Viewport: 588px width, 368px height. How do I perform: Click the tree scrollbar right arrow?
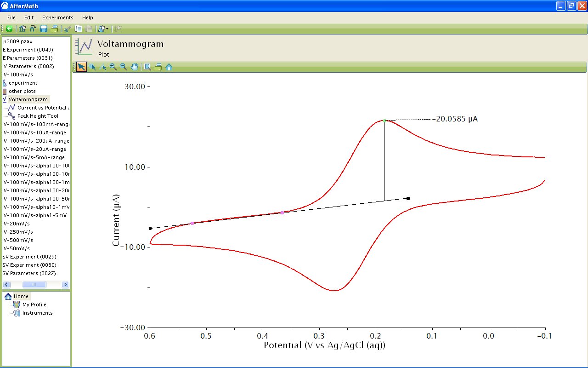[65, 285]
